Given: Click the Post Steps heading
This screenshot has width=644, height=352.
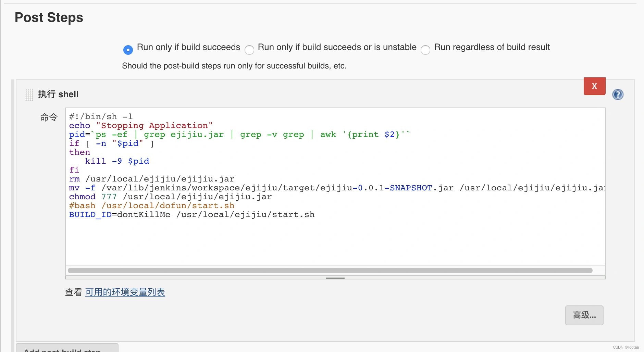Looking at the screenshot, I should (49, 17).
